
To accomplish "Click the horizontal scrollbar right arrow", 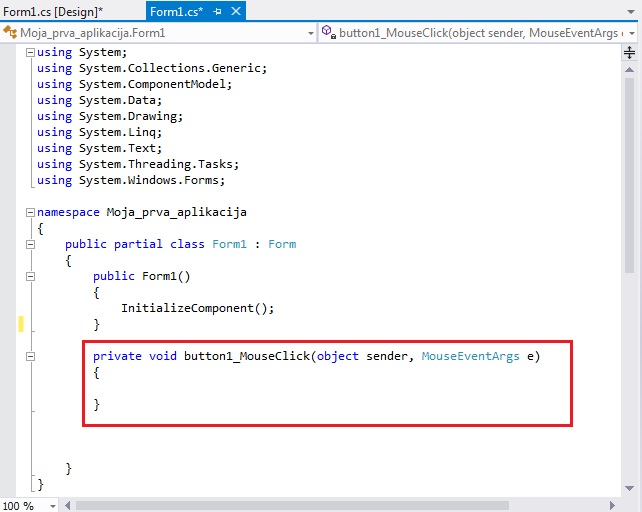I will (612, 505).
